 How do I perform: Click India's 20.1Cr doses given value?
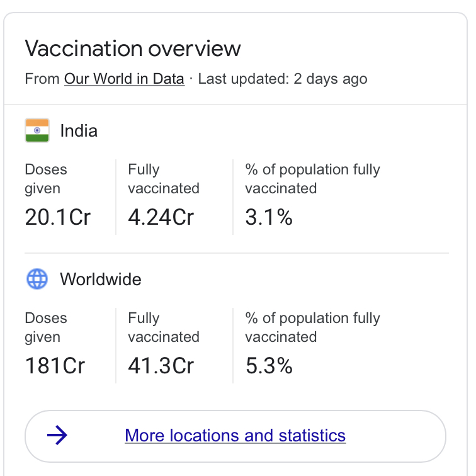[58, 217]
